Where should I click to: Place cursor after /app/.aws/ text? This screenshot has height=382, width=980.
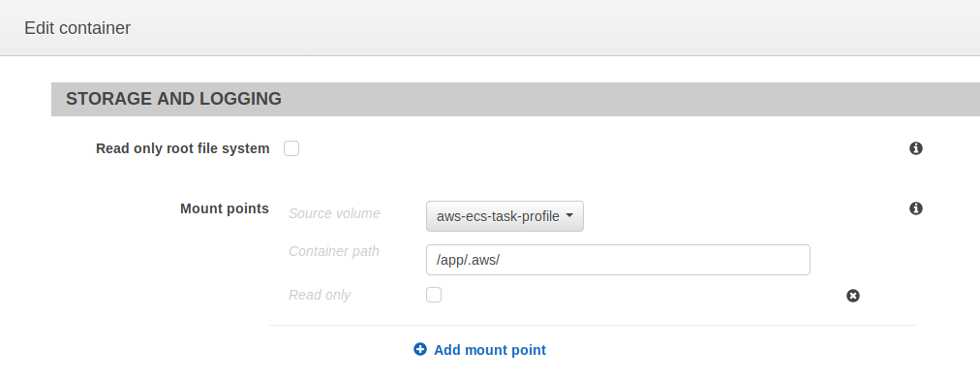tap(501, 260)
